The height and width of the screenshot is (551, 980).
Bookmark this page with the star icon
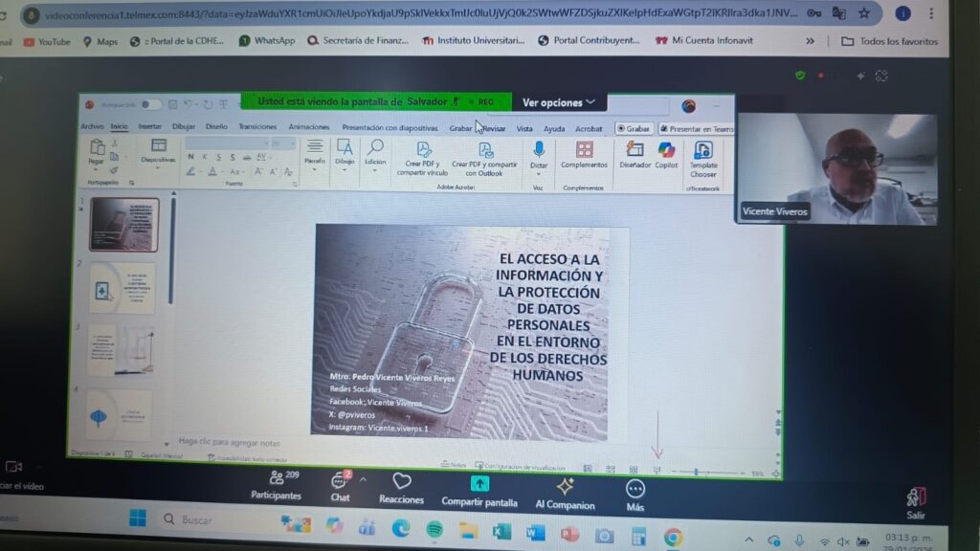(864, 13)
